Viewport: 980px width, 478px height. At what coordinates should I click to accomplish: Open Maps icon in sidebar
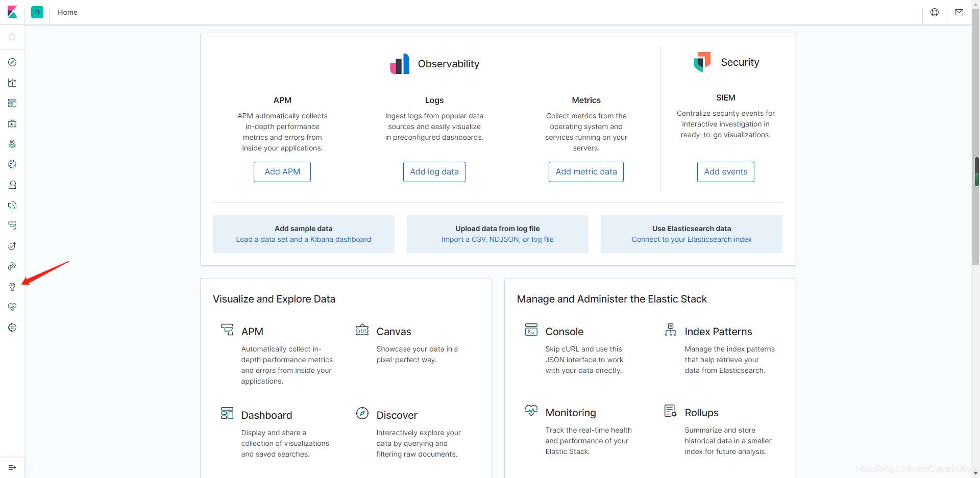point(12,144)
